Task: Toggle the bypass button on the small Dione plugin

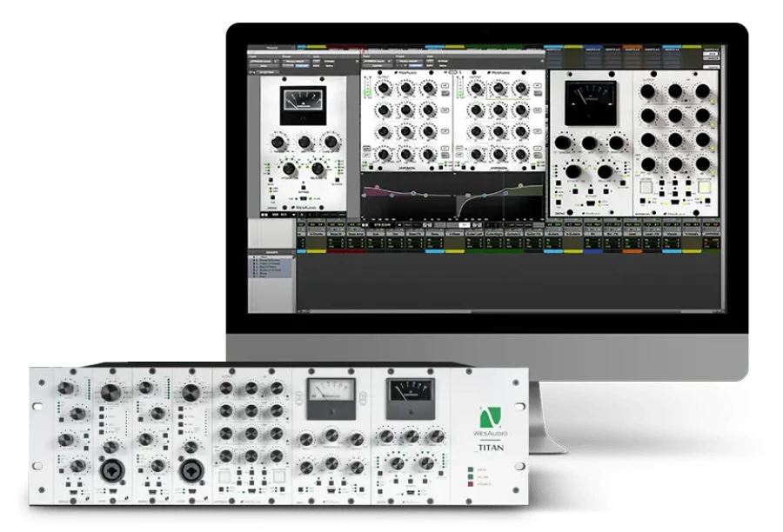Action: tap(303, 187)
